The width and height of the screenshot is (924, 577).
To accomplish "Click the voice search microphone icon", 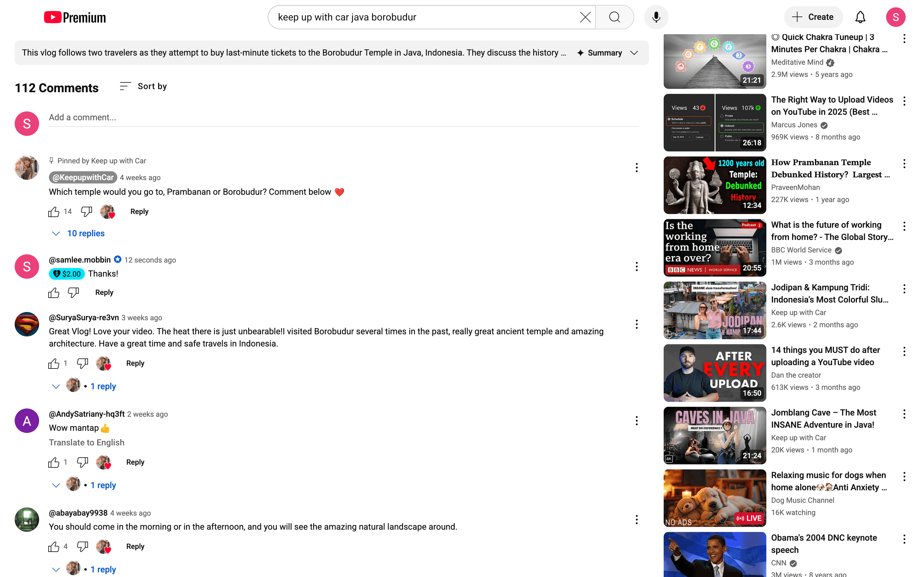I will 656,17.
